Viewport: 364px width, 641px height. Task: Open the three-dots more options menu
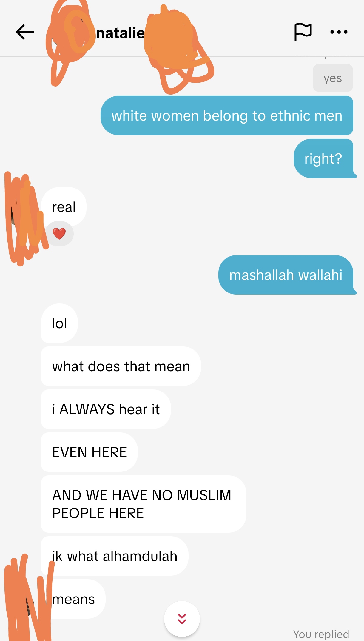point(339,32)
